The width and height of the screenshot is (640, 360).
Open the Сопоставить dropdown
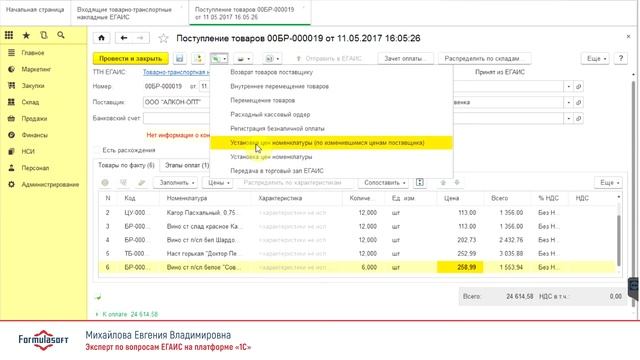pyautogui.click(x=384, y=183)
